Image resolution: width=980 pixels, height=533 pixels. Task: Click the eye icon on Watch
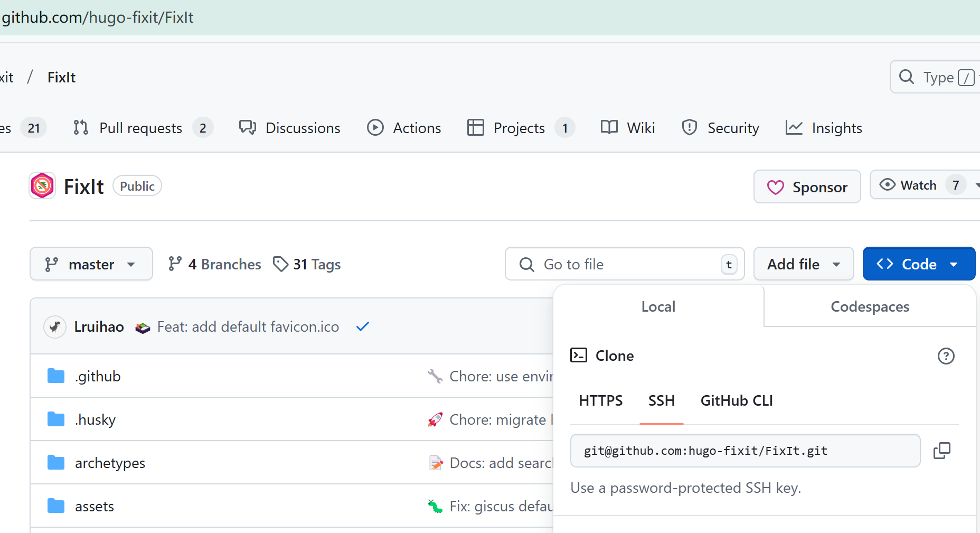click(887, 184)
